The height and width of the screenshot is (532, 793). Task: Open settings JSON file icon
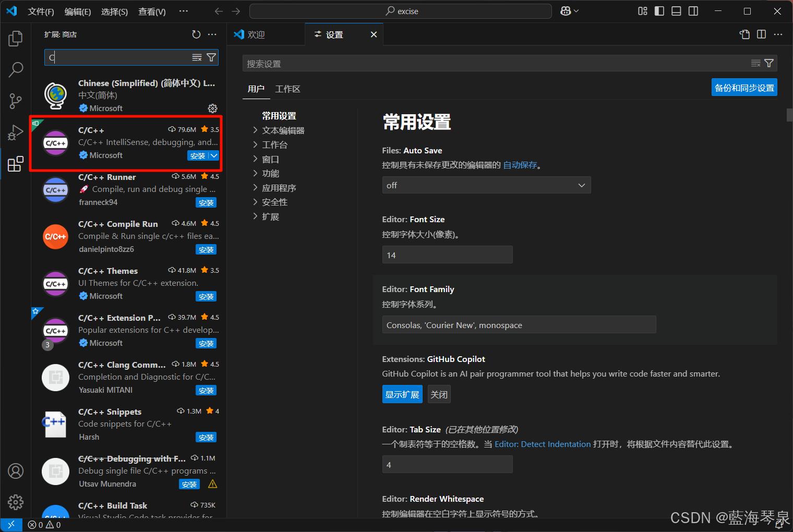[x=744, y=34]
